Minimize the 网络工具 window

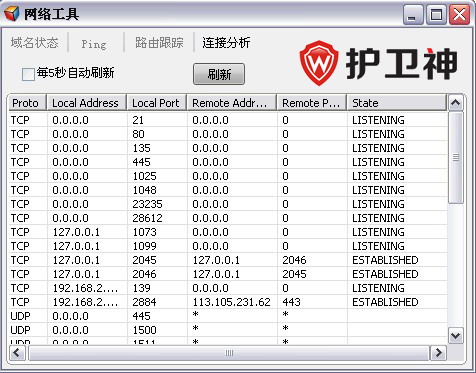(x=412, y=15)
